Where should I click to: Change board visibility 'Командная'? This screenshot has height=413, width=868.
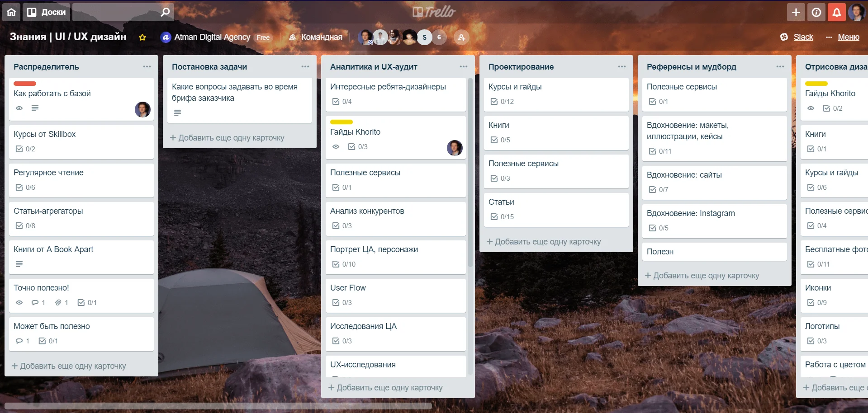pyautogui.click(x=316, y=37)
